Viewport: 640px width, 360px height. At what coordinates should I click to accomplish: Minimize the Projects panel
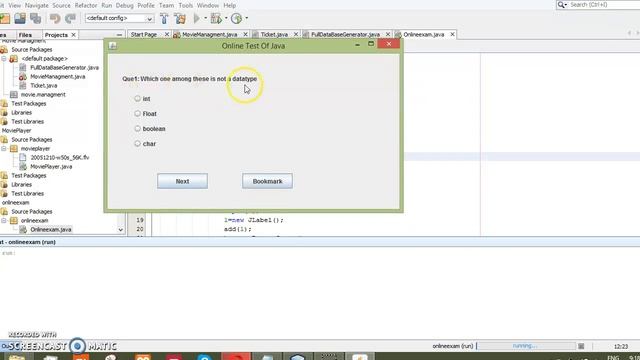(x=119, y=35)
